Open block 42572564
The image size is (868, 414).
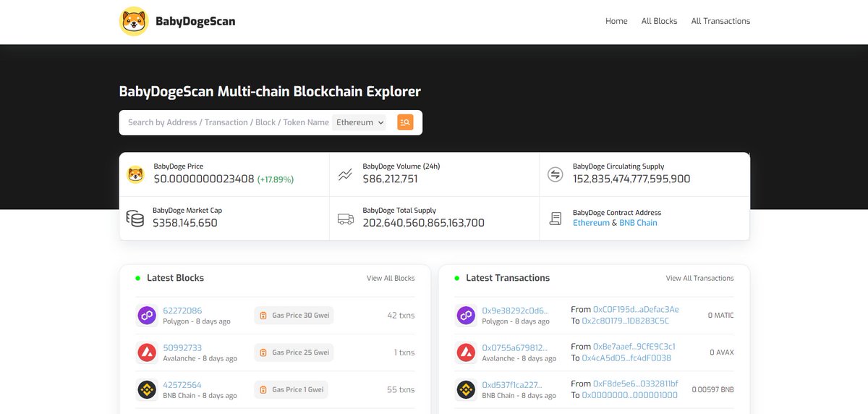coord(182,385)
